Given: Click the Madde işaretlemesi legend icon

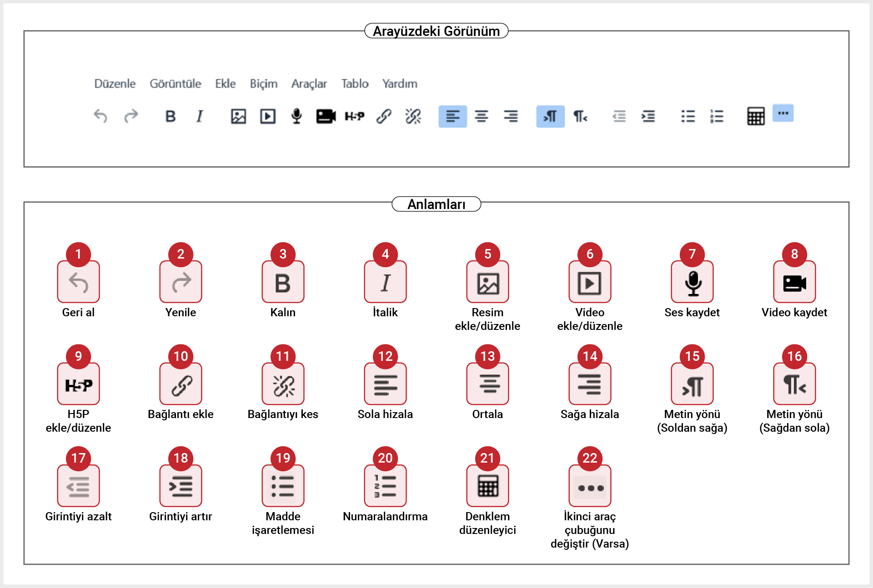Looking at the screenshot, I should pos(283,486).
